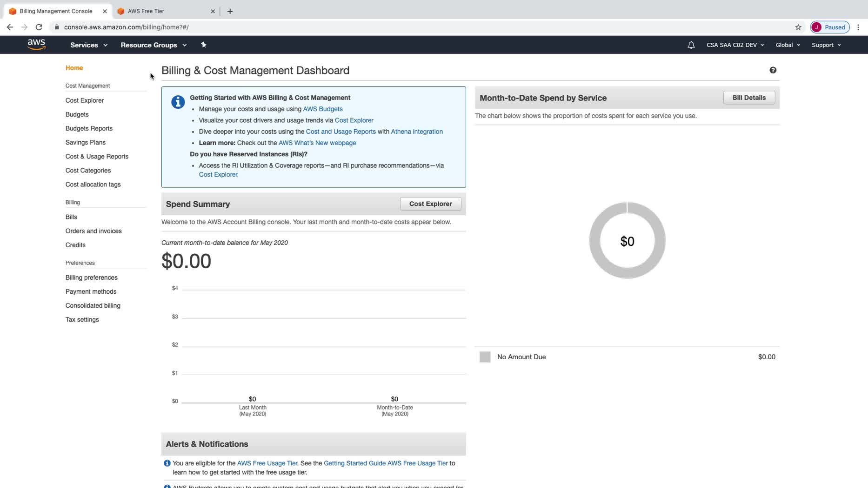Viewport: 868px width, 488px height.
Task: Click the $0 donut chart
Action: coord(627,240)
